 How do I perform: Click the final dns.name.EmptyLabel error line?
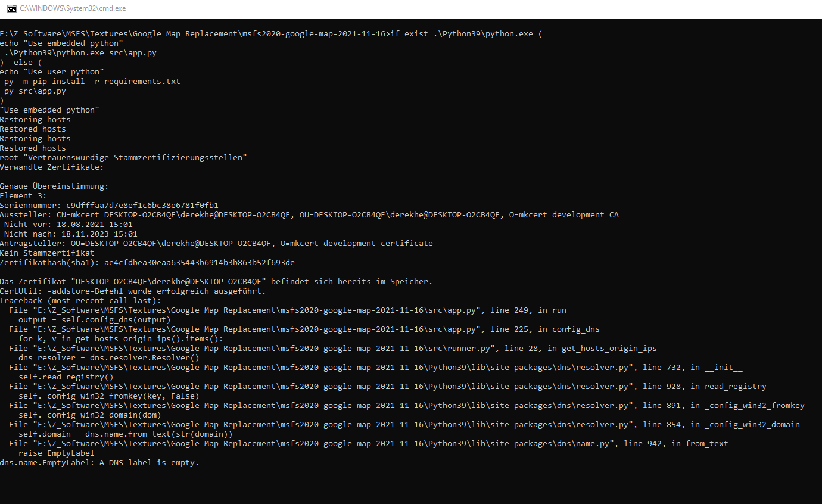click(x=99, y=462)
